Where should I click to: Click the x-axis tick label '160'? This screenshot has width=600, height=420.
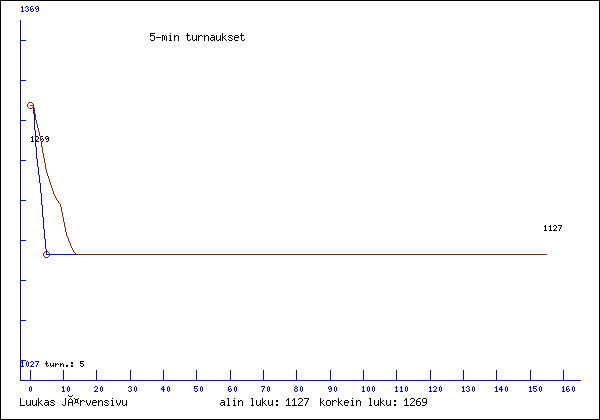click(569, 388)
